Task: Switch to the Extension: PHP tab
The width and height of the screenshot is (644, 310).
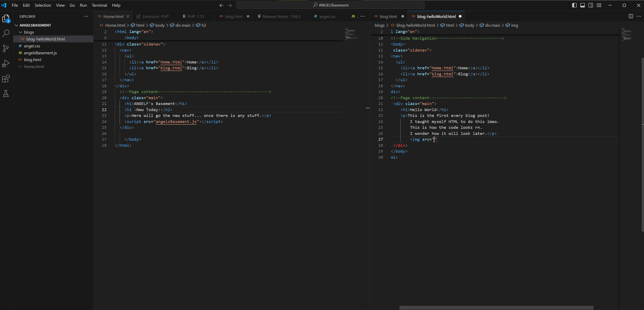Action: point(155,16)
